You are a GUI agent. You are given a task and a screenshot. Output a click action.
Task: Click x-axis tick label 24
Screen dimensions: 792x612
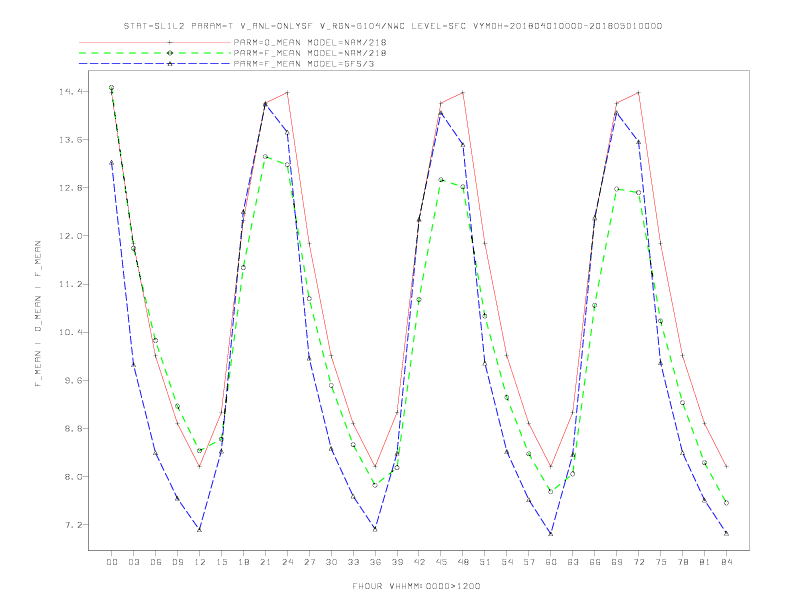[x=287, y=562]
